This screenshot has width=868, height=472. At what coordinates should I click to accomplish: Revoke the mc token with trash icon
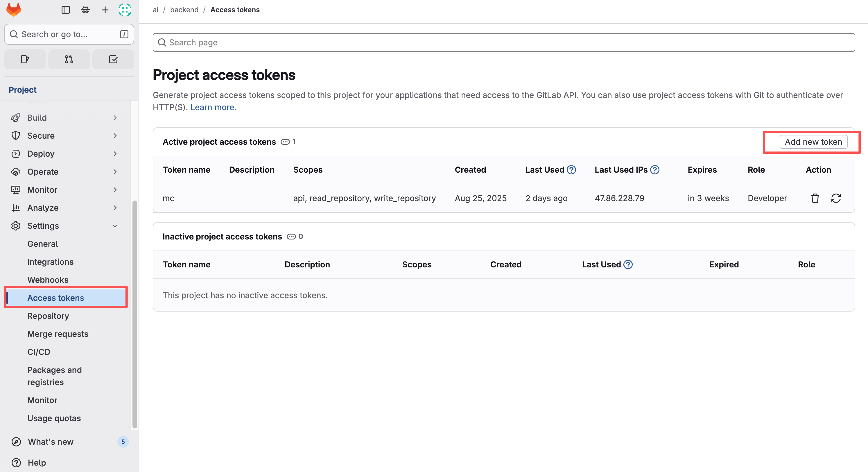(815, 198)
